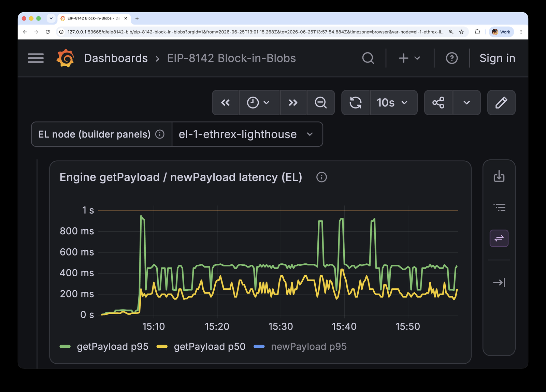
Task: View site information icon in address bar
Action: (x=61, y=32)
